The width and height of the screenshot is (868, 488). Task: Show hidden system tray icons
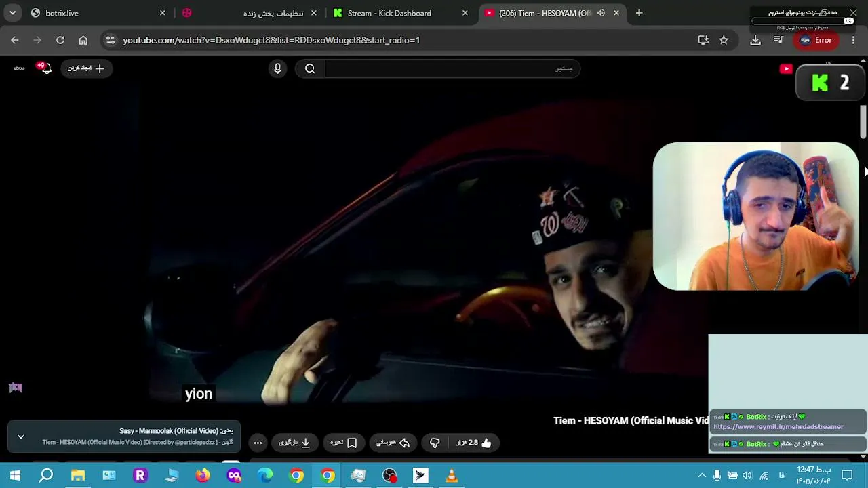702,475
